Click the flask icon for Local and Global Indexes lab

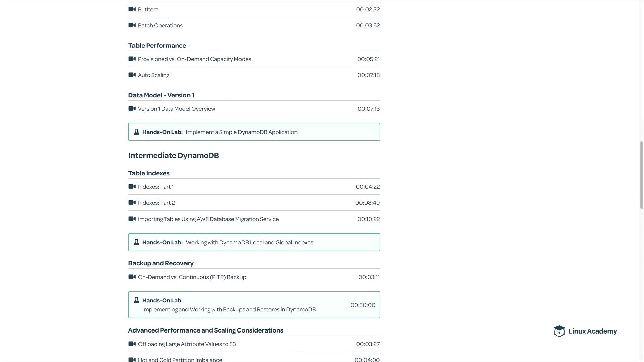(x=137, y=242)
